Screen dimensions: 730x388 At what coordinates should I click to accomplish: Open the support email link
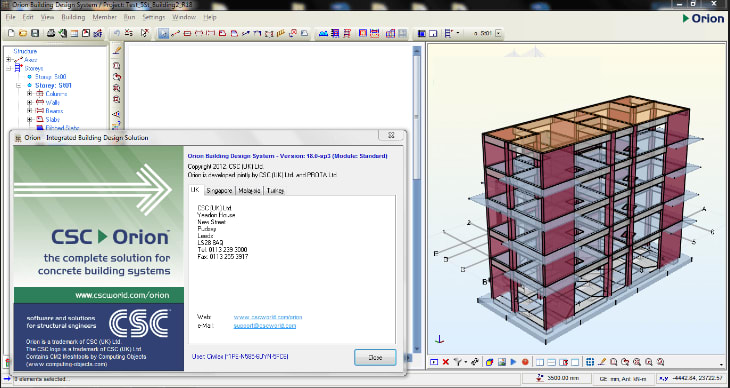pyautogui.click(x=265, y=326)
